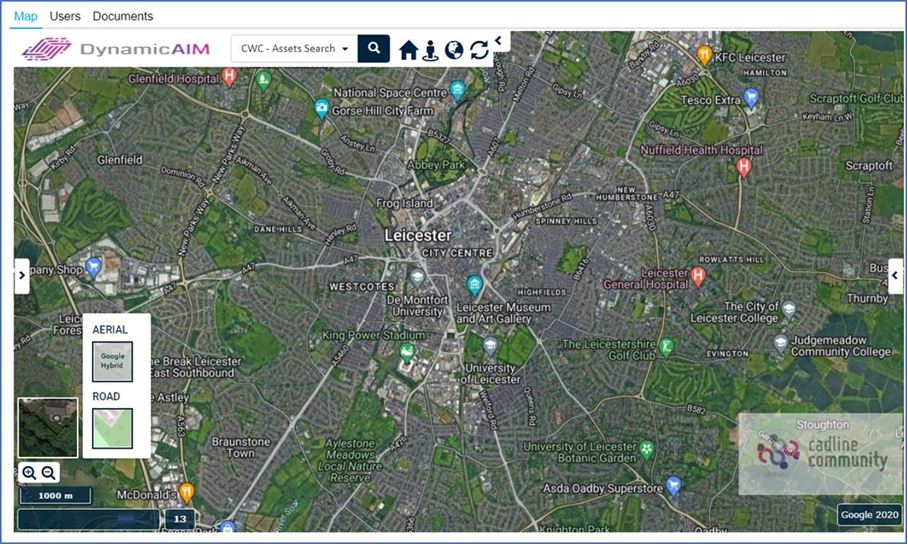
Task: Zoom in on the map
Action: [x=29, y=473]
